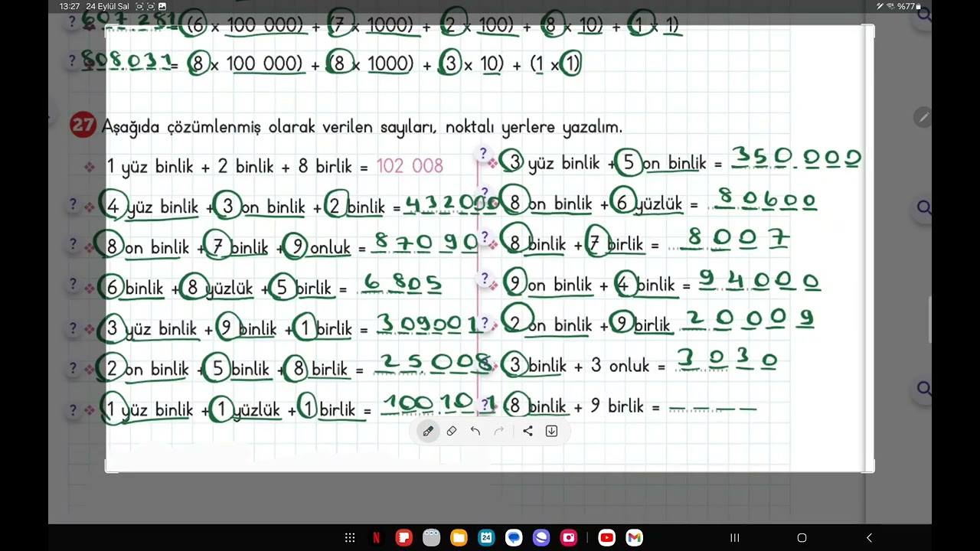Click the battery percentage %77 in status bar
Viewport: 980px width, 551px height.
tap(906, 6)
